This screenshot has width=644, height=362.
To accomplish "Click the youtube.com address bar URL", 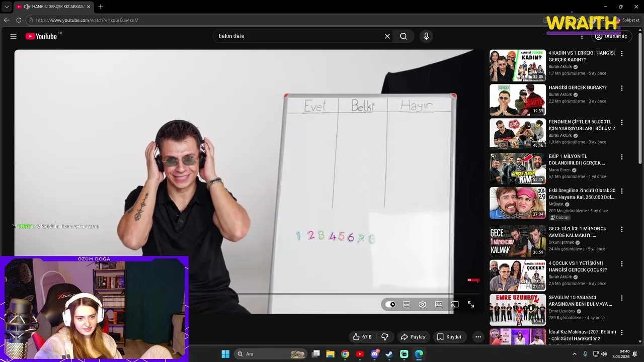I will 87,20.
